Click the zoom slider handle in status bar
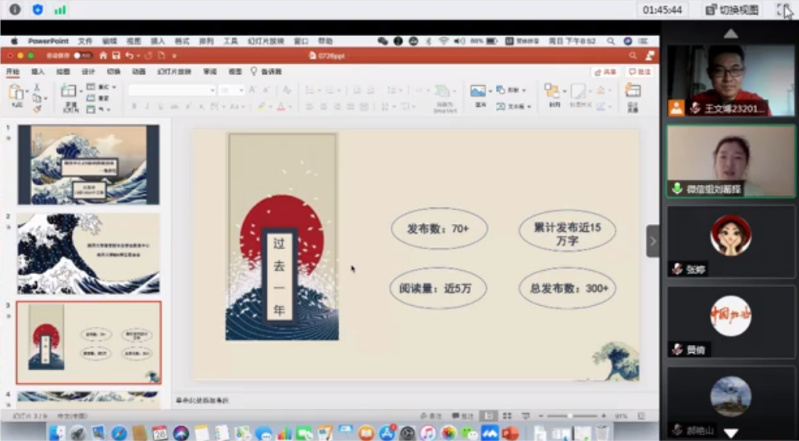 [x=570, y=416]
